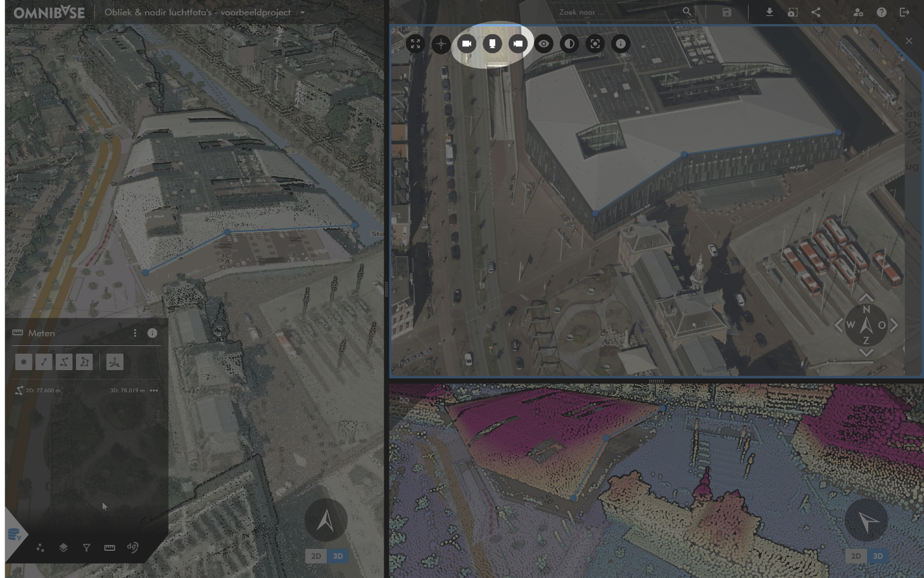924x578 pixels.
Task: Open the filter funnel tool
Action: [x=87, y=548]
